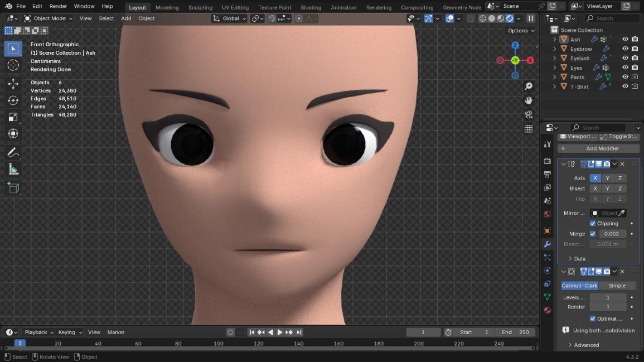The image size is (644, 362).
Task: Click frame 100 on the timeline
Action: [x=219, y=344]
